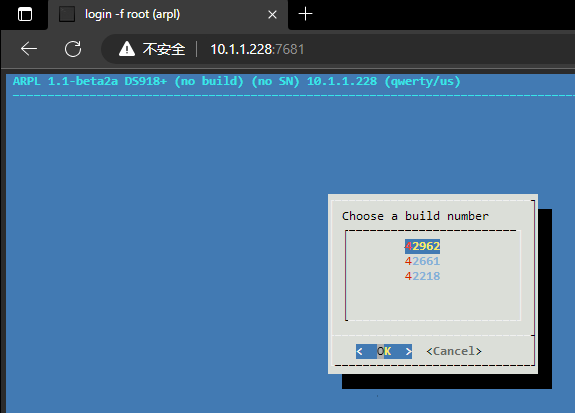Image resolution: width=575 pixels, height=413 pixels.
Task: Select build number 42661
Action: coord(422,261)
